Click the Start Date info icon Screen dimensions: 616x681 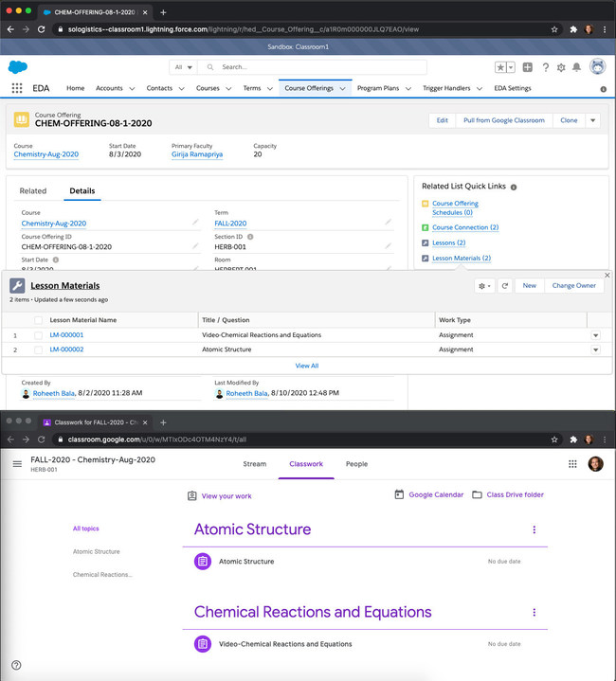click(x=56, y=260)
